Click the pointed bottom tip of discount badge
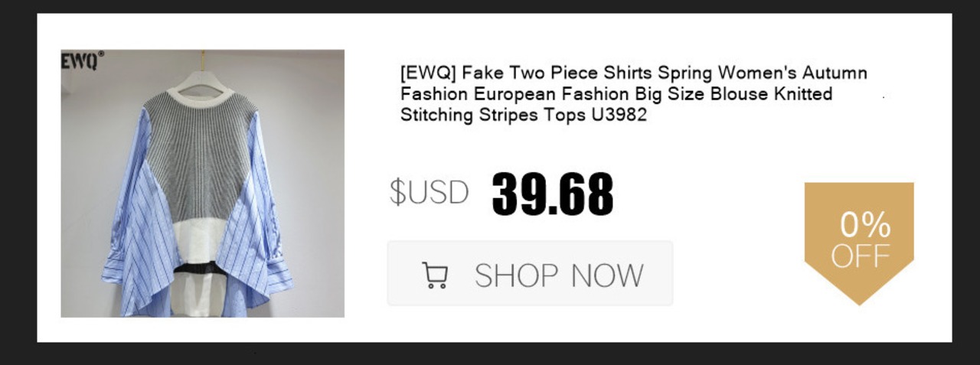 (859, 297)
